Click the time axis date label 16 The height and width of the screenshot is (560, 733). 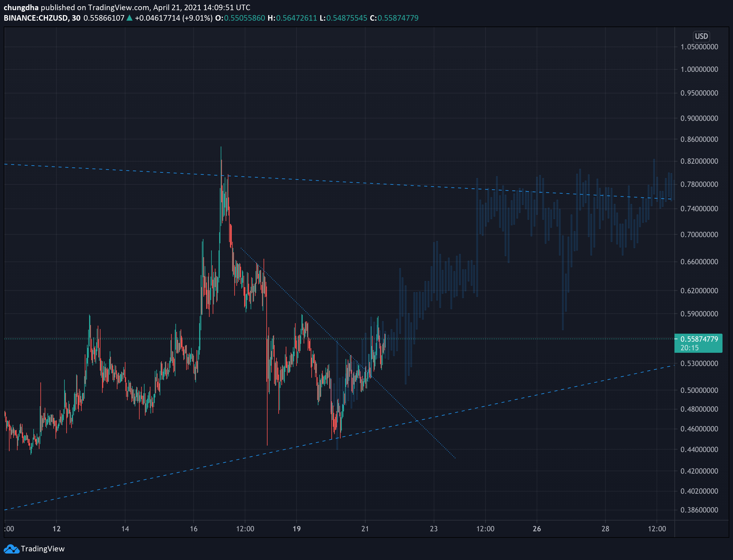(x=194, y=529)
